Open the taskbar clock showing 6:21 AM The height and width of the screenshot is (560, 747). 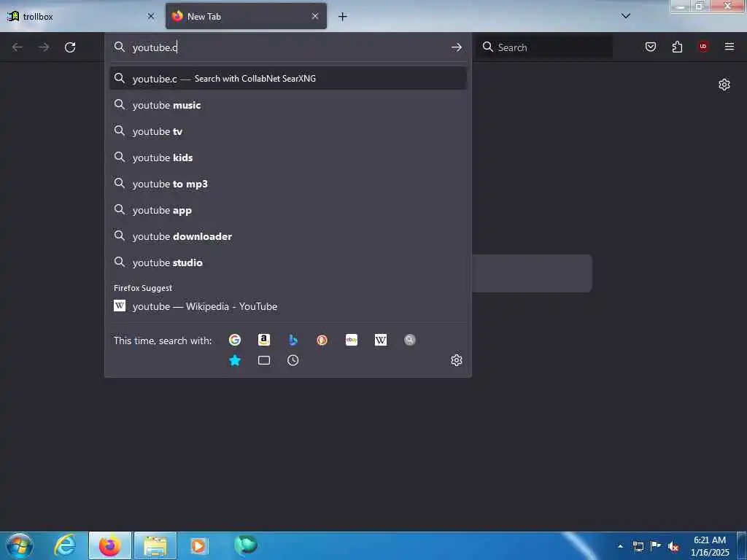(710, 546)
